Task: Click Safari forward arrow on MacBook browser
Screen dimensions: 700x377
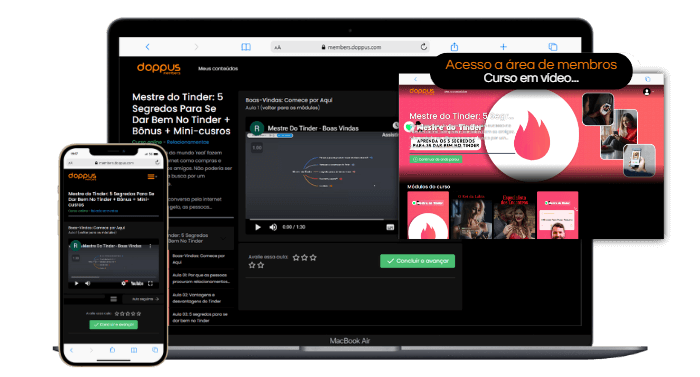Action: (x=196, y=46)
